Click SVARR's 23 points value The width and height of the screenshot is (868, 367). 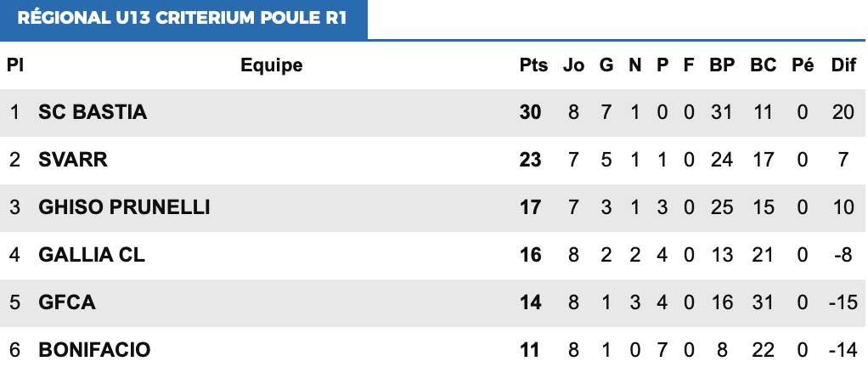pos(531,160)
